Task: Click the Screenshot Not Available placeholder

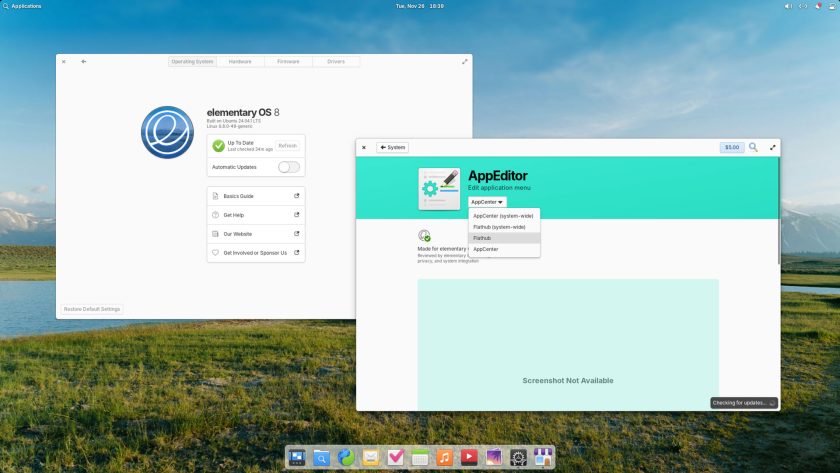Action: coord(568,344)
